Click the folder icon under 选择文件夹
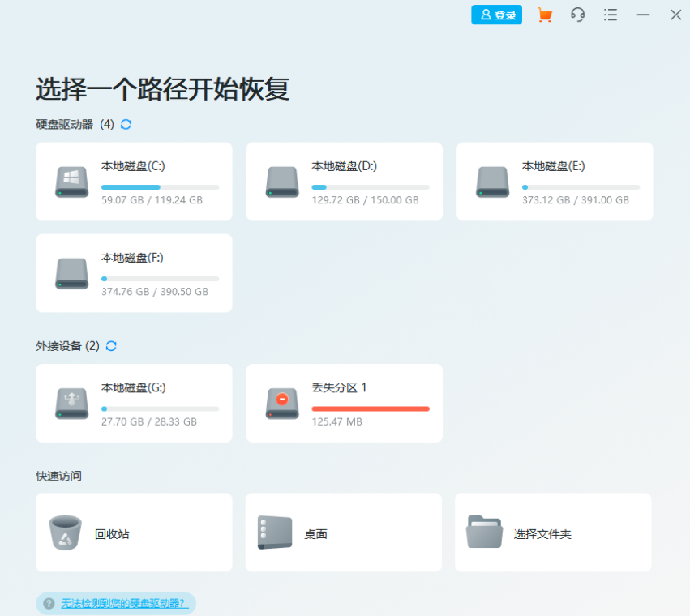Viewport: 690px width, 616px height. [x=485, y=533]
